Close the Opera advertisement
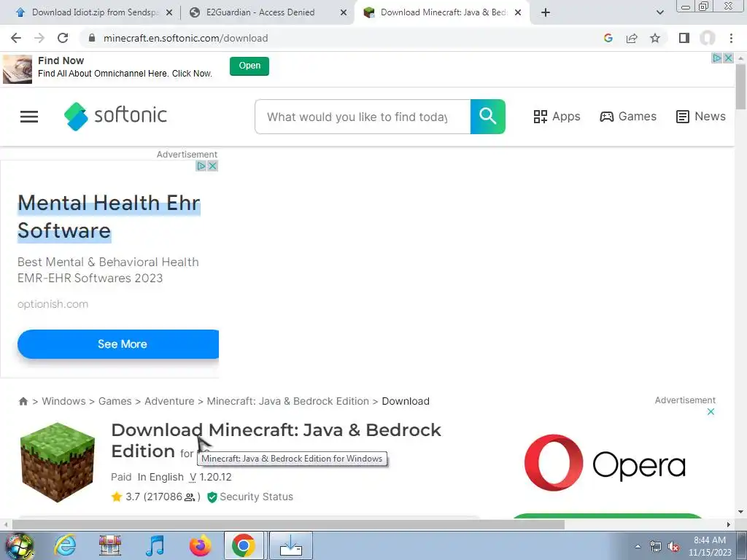Image resolution: width=747 pixels, height=560 pixels. pos(711,412)
